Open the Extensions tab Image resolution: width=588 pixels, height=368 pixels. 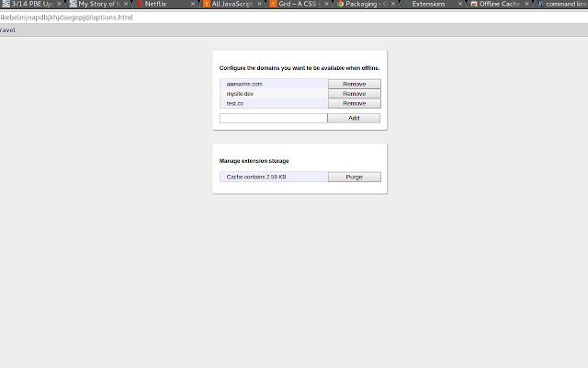(433, 4)
